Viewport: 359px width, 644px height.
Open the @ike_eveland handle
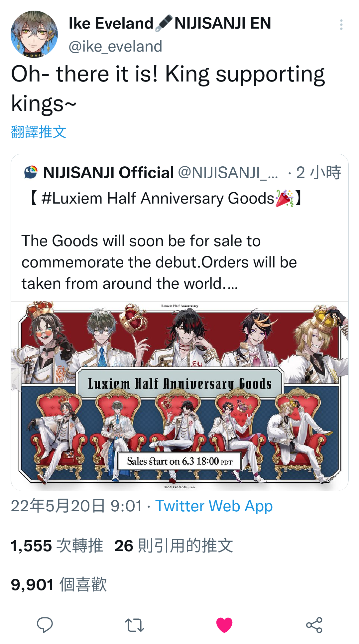(115, 46)
